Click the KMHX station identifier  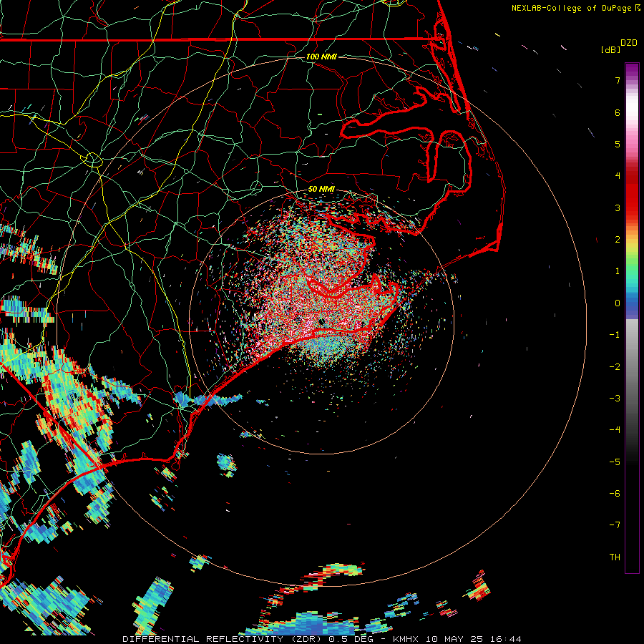click(x=406, y=639)
